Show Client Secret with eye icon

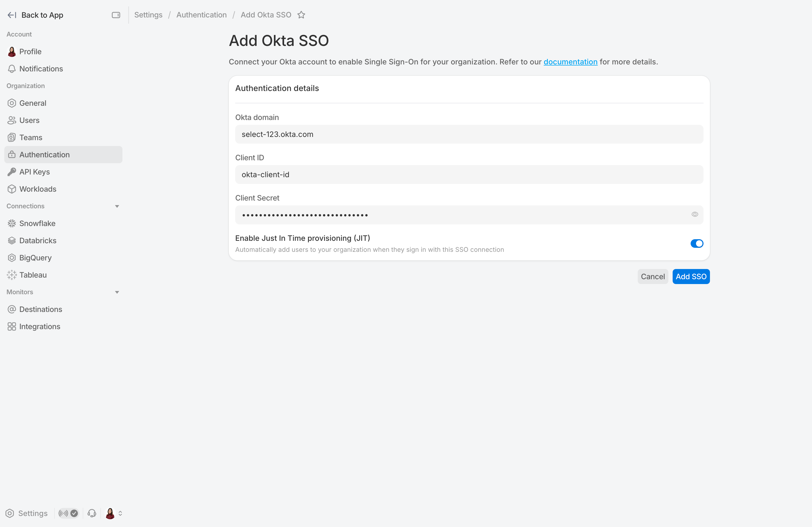(695, 215)
